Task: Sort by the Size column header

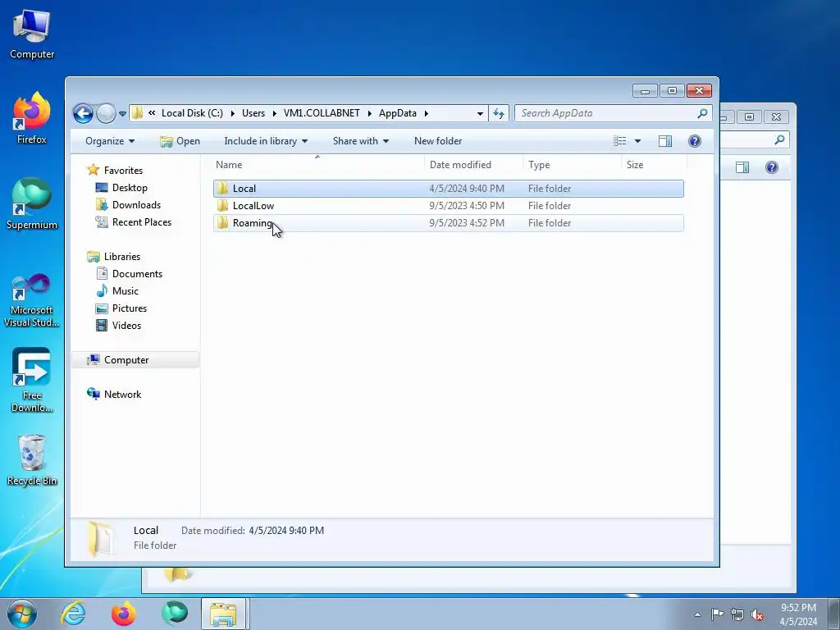Action: pos(654,164)
